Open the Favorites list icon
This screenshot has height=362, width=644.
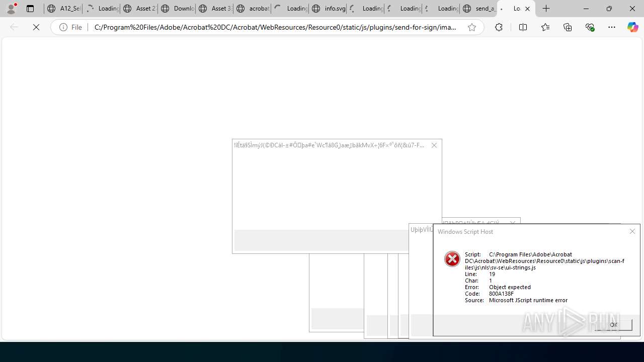(545, 28)
